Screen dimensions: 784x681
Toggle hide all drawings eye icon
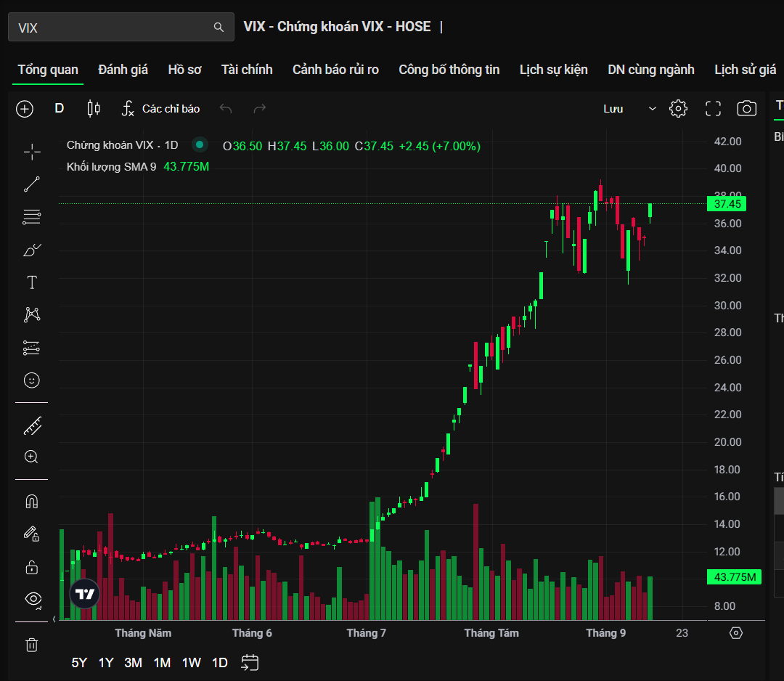(x=33, y=599)
